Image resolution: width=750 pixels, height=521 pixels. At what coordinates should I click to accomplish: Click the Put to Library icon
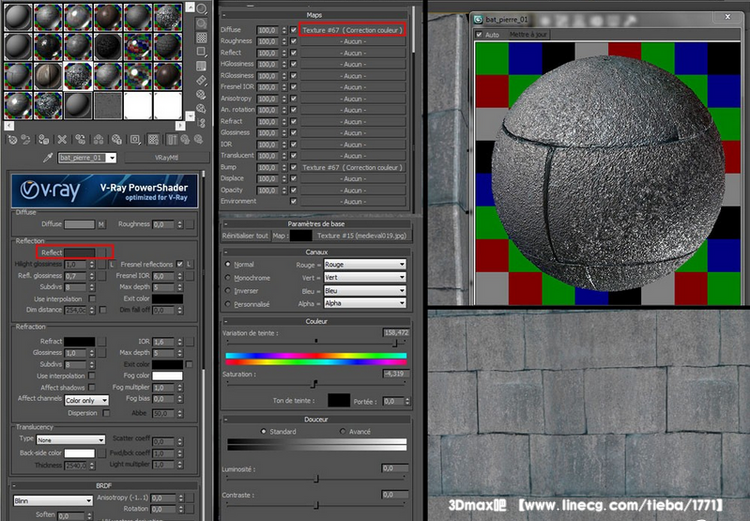pos(117,140)
